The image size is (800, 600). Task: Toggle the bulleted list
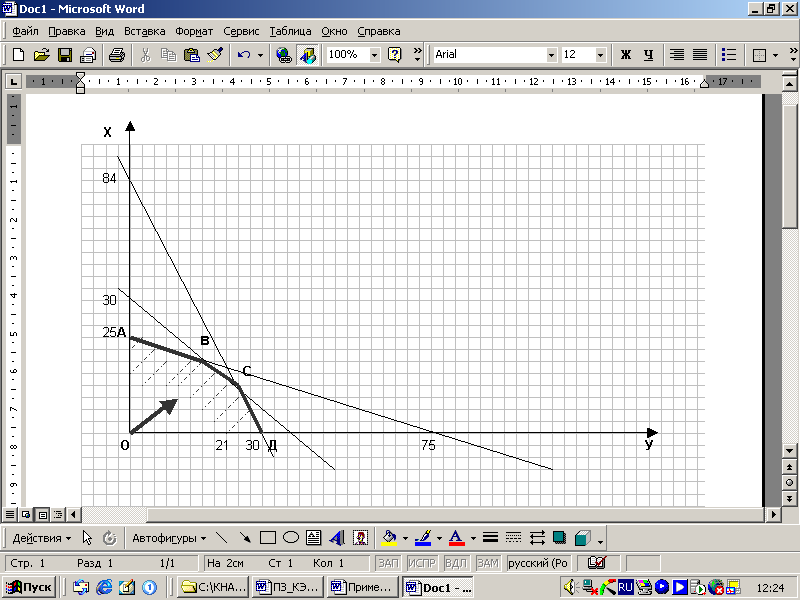[x=729, y=55]
